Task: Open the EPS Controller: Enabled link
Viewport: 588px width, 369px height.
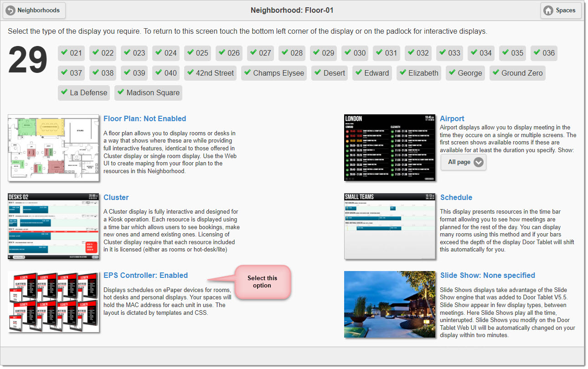Action: coord(145,275)
